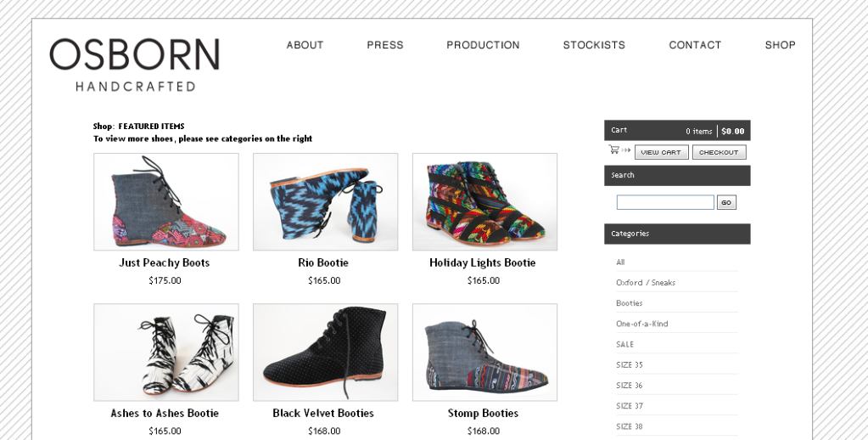This screenshot has height=440, width=868.
Task: Browse the Oxford / Sneaks category
Action: pyautogui.click(x=646, y=283)
